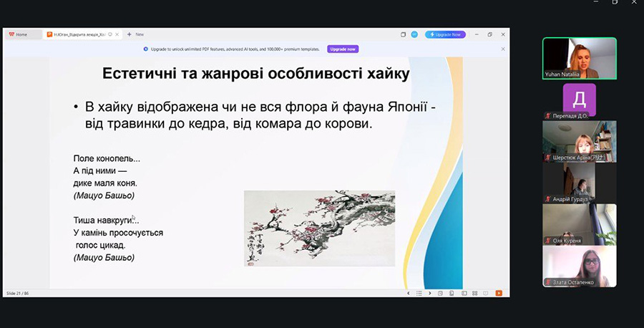Select Оля Куреня video tile

[580, 224]
